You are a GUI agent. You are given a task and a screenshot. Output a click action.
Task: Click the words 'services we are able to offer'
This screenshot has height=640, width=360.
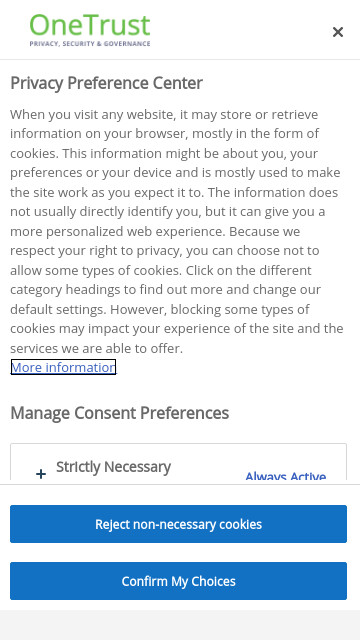pos(96,349)
